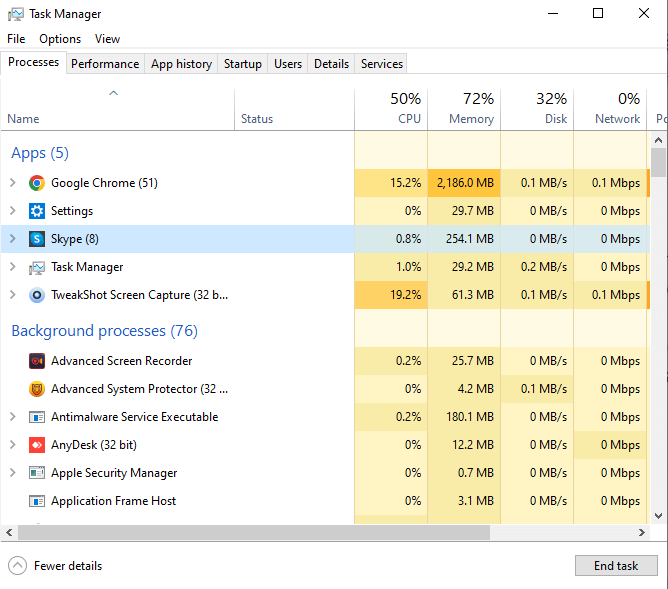Viewport: 668px width, 589px height.
Task: Select the Processes tab
Action: [x=34, y=63]
